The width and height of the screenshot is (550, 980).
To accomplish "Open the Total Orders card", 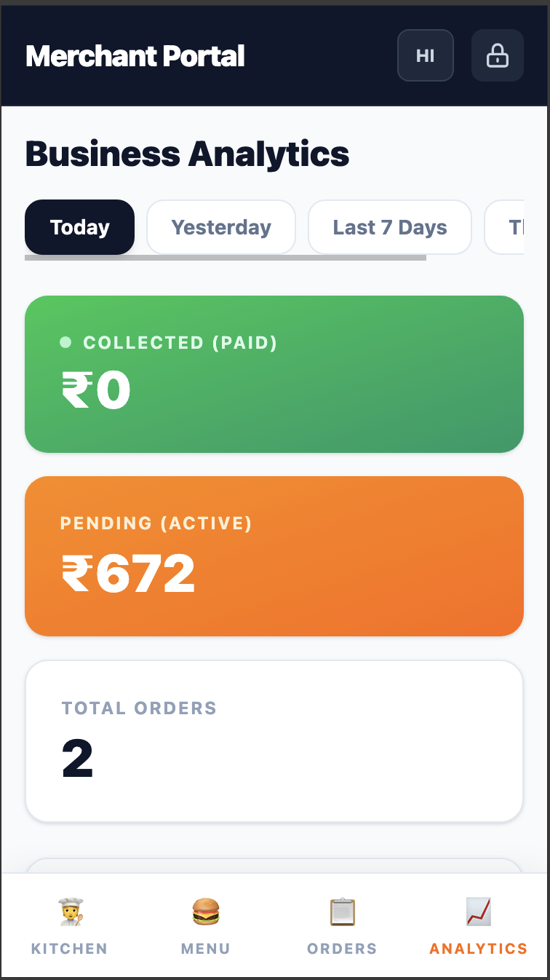I will click(274, 741).
